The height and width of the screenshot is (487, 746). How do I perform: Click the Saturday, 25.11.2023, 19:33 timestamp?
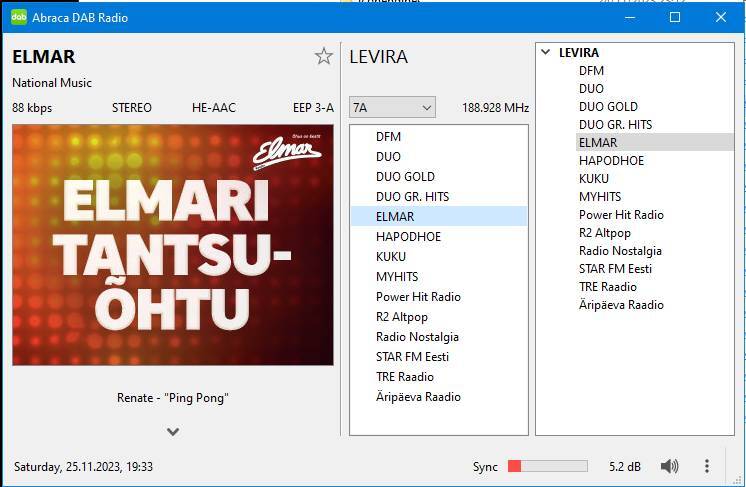(x=83, y=467)
